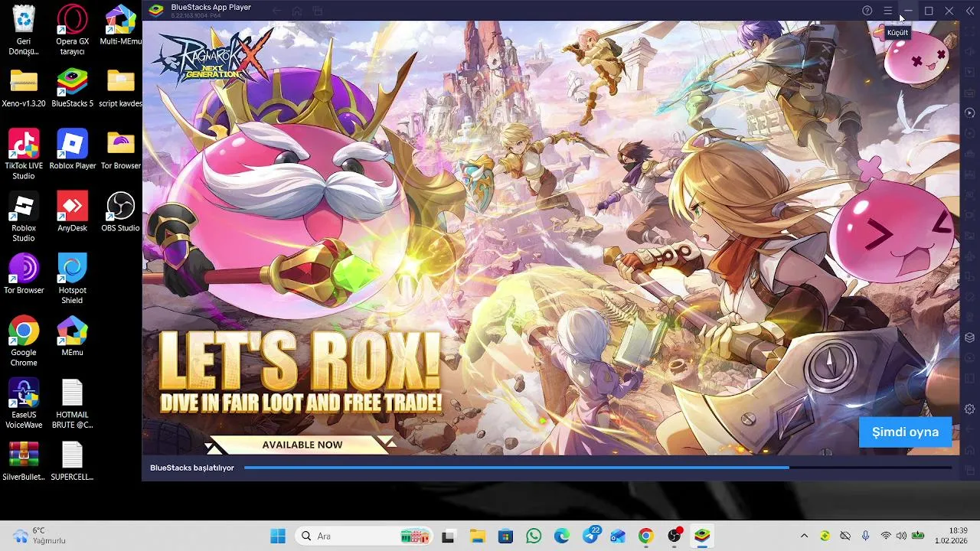The image size is (980, 551).
Task: Select the Hotspot Shield desktop icon
Action: pyautogui.click(x=72, y=279)
